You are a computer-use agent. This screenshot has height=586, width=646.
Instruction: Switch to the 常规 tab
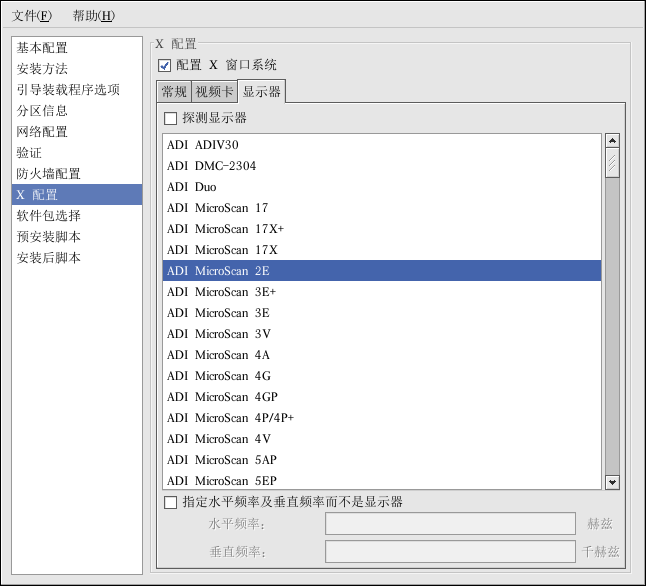point(174,92)
